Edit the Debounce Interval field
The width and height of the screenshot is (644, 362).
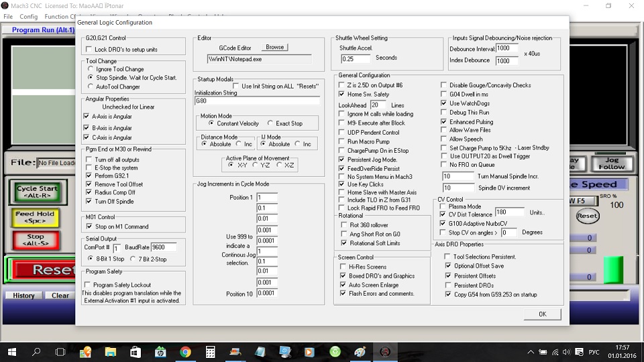point(507,48)
